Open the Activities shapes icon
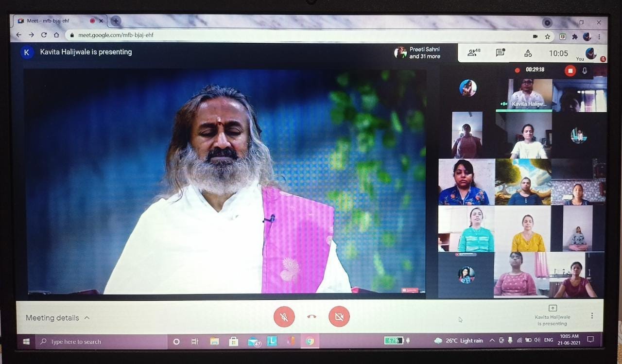The image size is (622, 364). pos(528,53)
